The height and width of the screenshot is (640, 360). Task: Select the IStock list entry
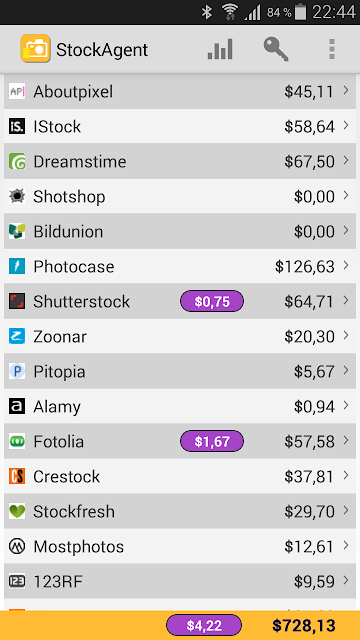coord(180,126)
